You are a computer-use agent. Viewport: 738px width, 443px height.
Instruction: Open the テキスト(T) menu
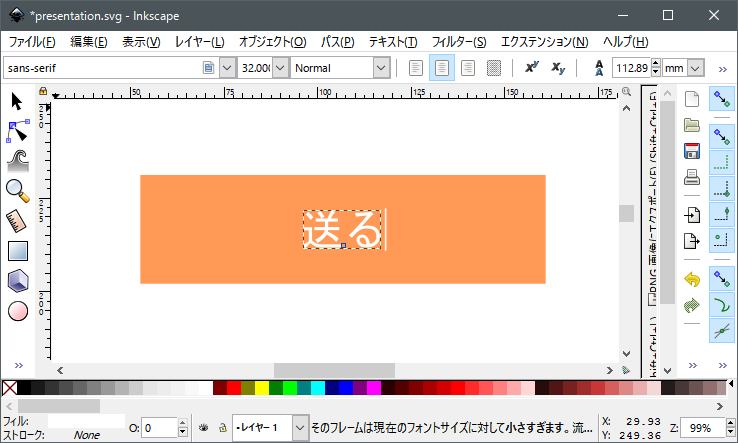tap(393, 42)
